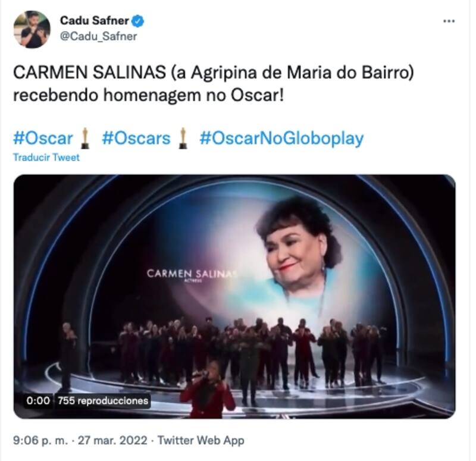Click Cadu Safner's profile avatar
This screenshot has height=461, width=476.
click(32, 29)
